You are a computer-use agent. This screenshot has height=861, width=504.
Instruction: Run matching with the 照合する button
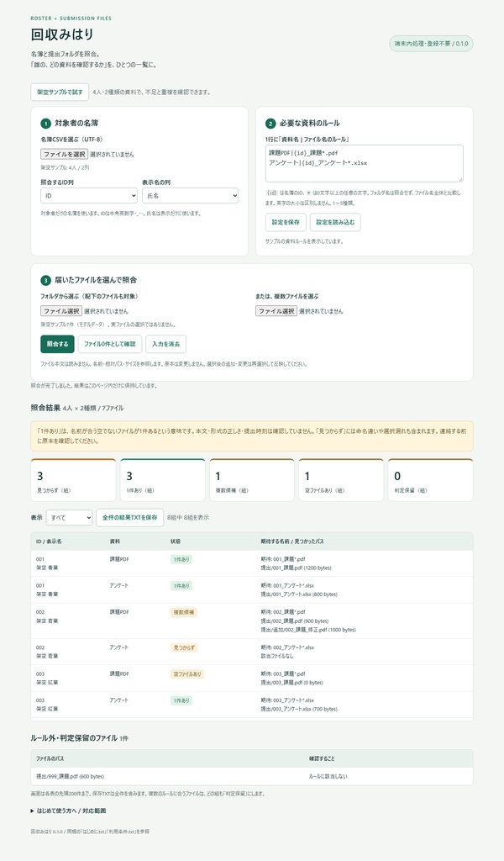(x=57, y=344)
